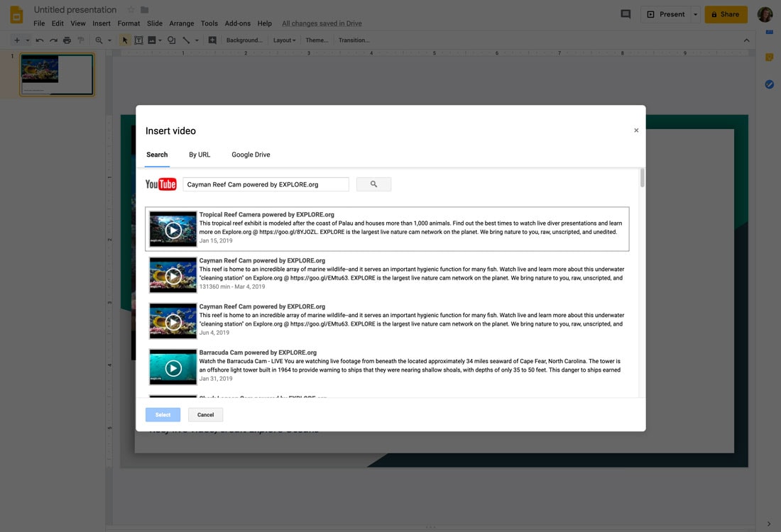Expand the line type dropdown arrow
The image size is (781, 532).
click(197, 40)
